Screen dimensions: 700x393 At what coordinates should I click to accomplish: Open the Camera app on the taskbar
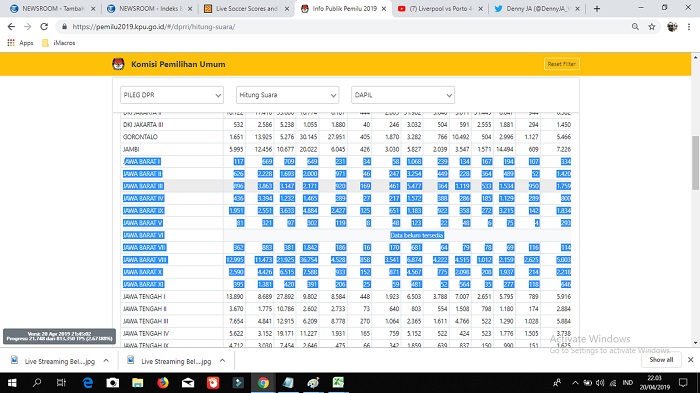tap(112, 383)
